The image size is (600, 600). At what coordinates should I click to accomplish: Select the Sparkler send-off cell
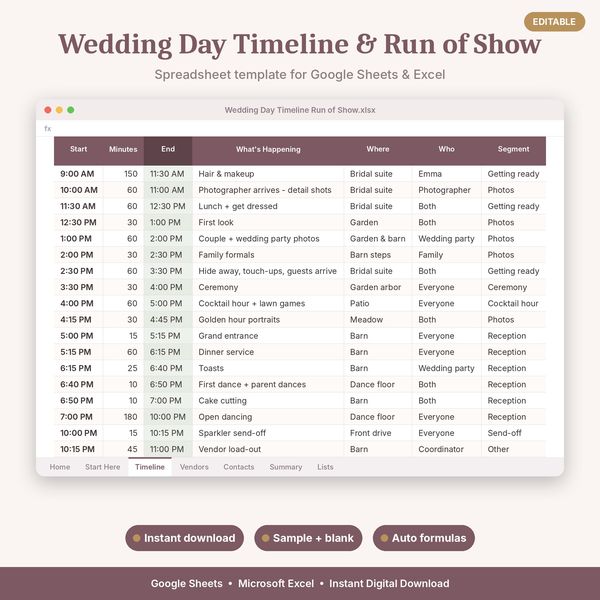[x=268, y=433]
